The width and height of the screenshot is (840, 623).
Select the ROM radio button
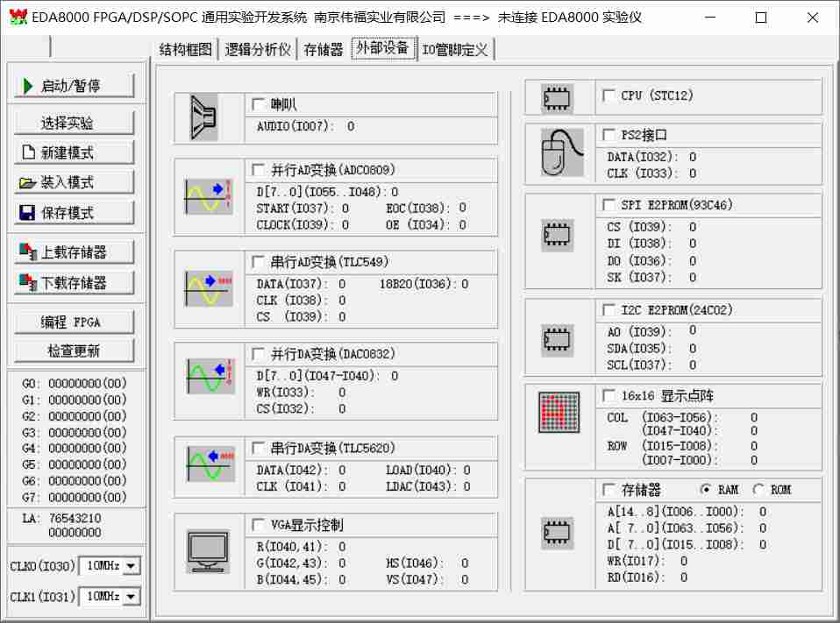[x=758, y=490]
